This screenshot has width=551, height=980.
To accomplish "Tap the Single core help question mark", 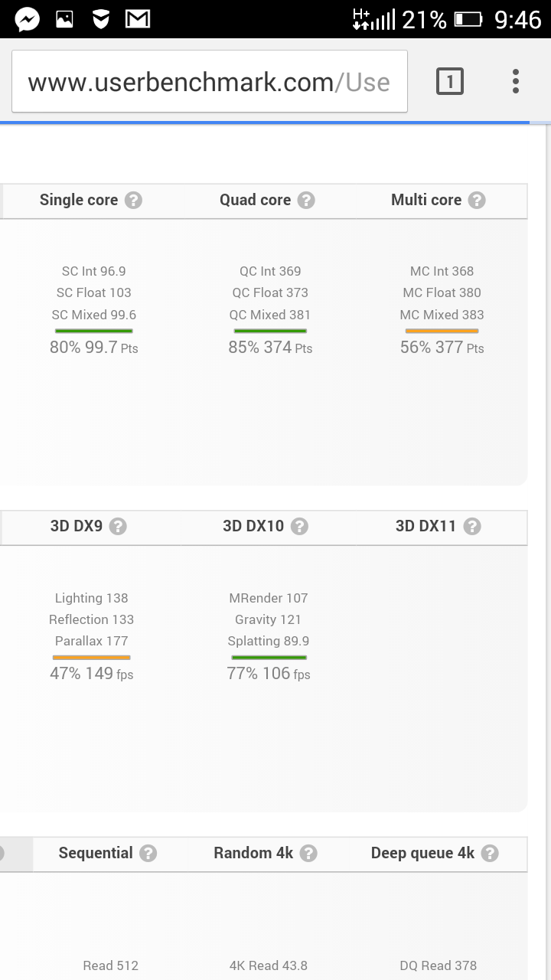I will point(134,201).
